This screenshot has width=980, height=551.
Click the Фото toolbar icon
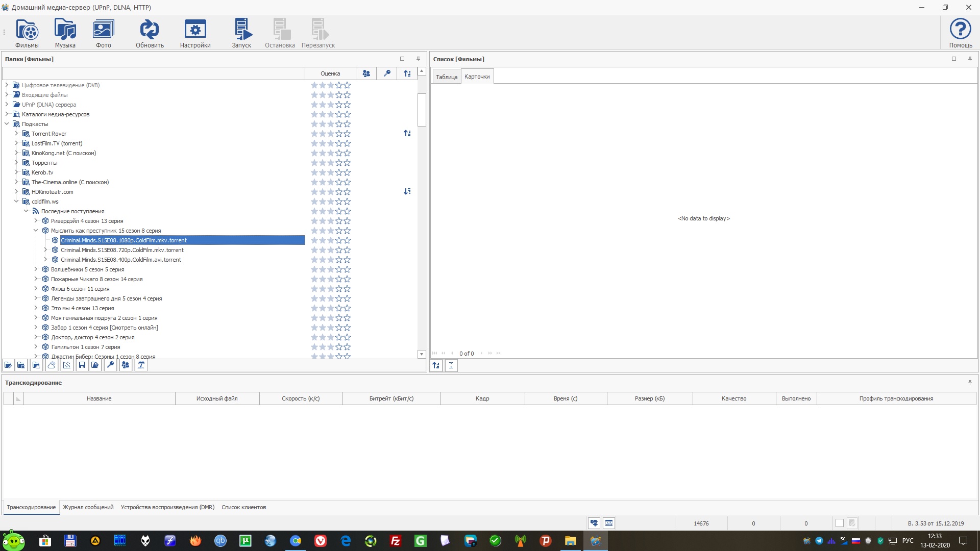point(103,33)
